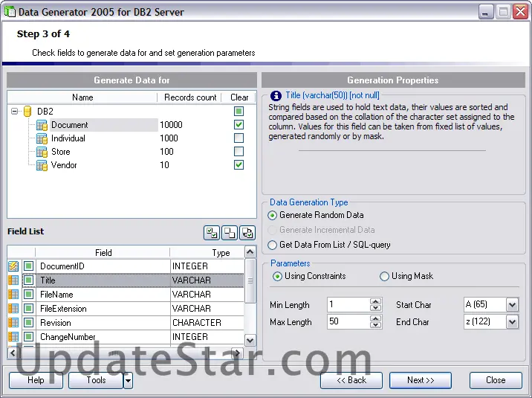This screenshot has width=532, height=398.
Task: Click the Invert field selection icon button
Action: pyautogui.click(x=247, y=233)
